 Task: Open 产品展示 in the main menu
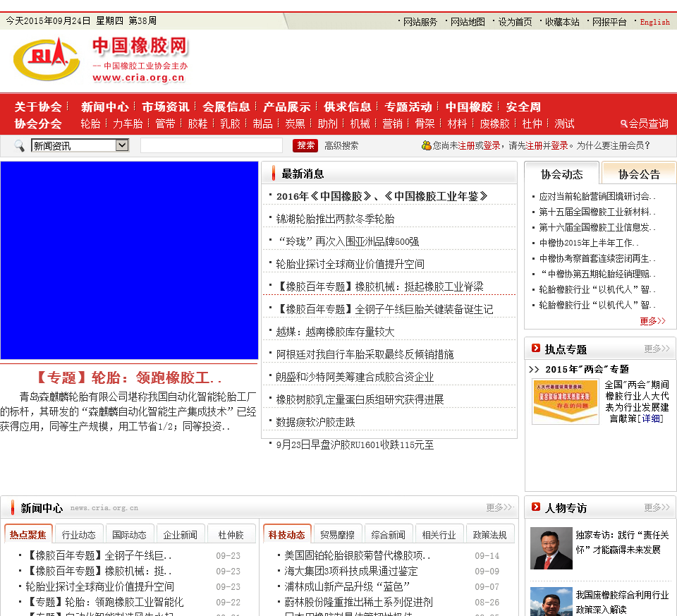tap(287, 107)
